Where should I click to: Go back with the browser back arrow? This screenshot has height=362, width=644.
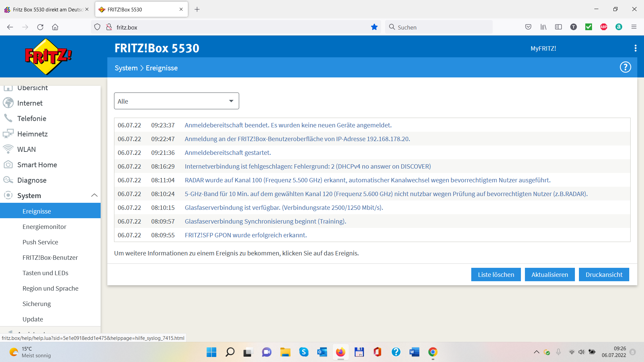point(10,27)
